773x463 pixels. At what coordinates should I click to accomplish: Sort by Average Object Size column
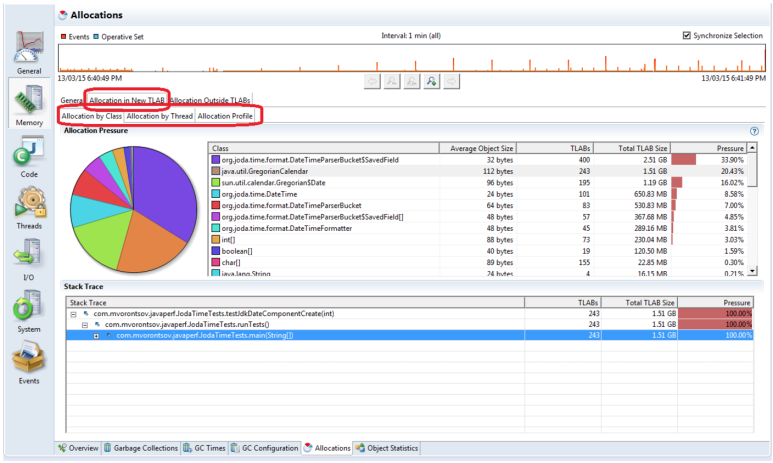(478, 148)
